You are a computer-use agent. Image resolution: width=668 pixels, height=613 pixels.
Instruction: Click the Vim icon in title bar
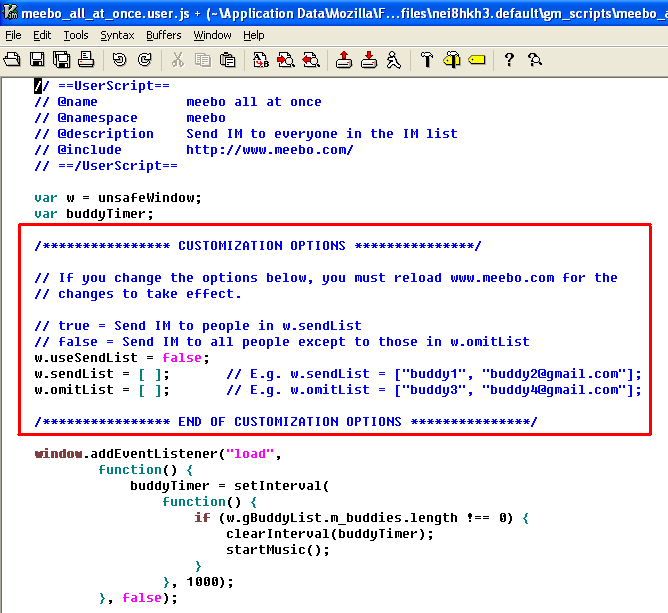9,12
